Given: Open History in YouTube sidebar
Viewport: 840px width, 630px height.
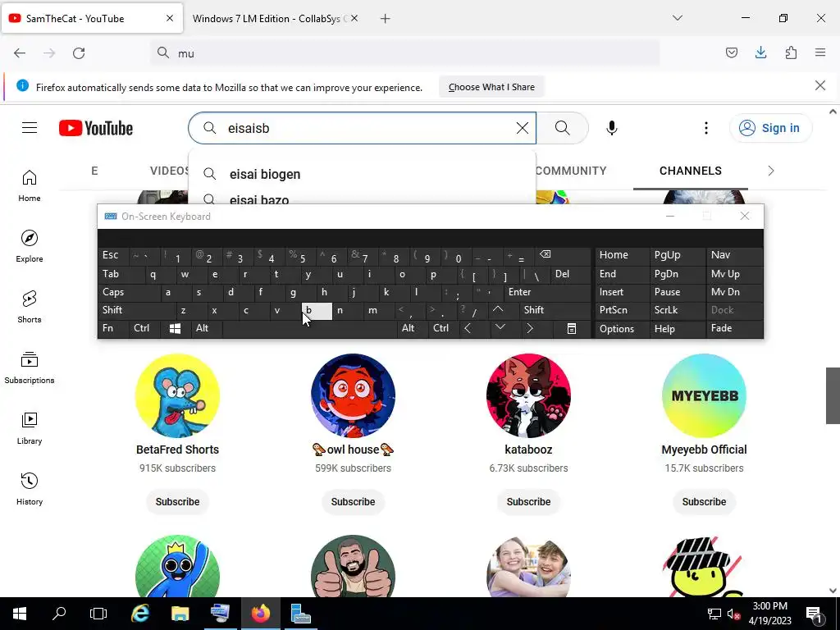Looking at the screenshot, I should click(30, 489).
